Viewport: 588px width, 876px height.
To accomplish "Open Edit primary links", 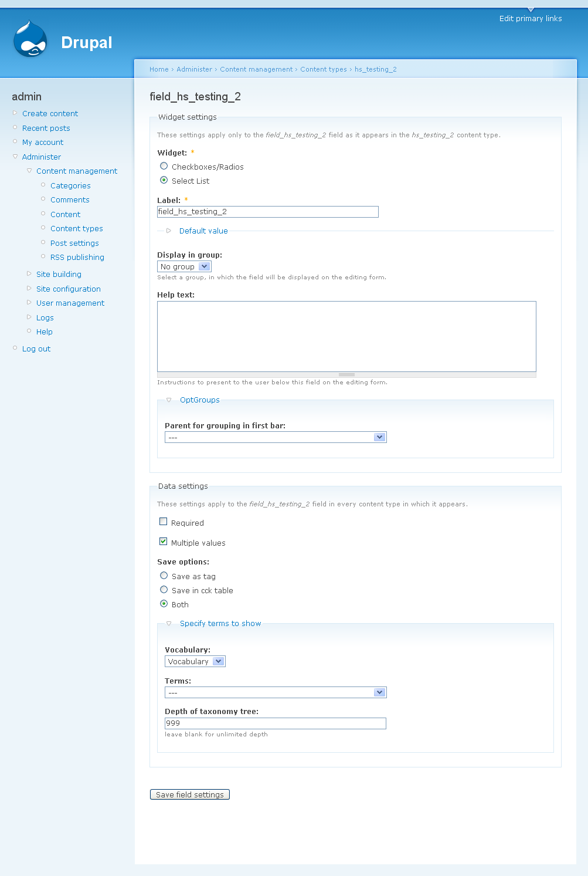I will 530,18.
